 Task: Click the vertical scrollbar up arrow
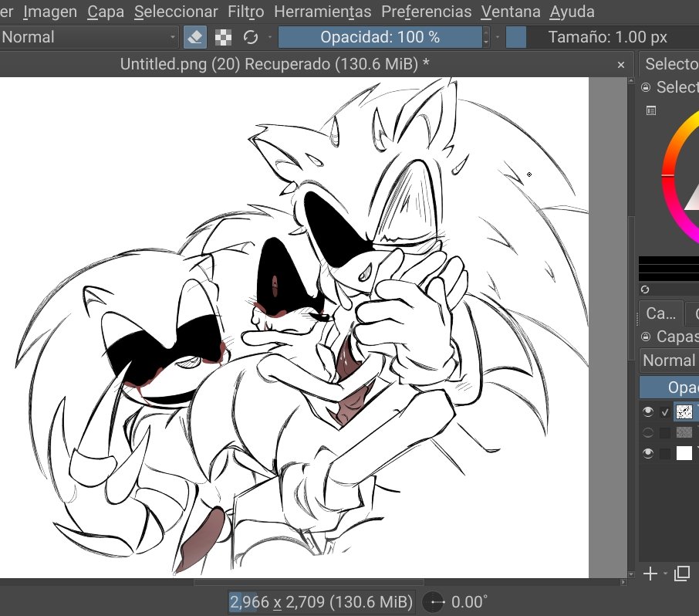631,81
